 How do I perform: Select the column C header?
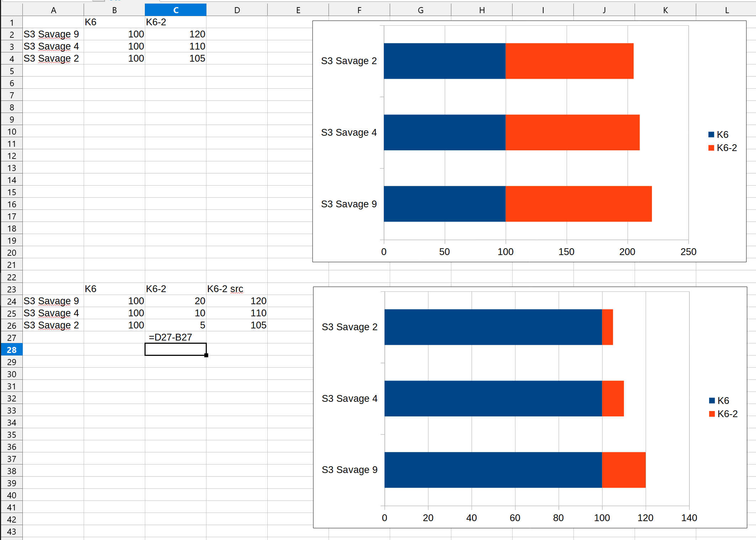tap(175, 10)
